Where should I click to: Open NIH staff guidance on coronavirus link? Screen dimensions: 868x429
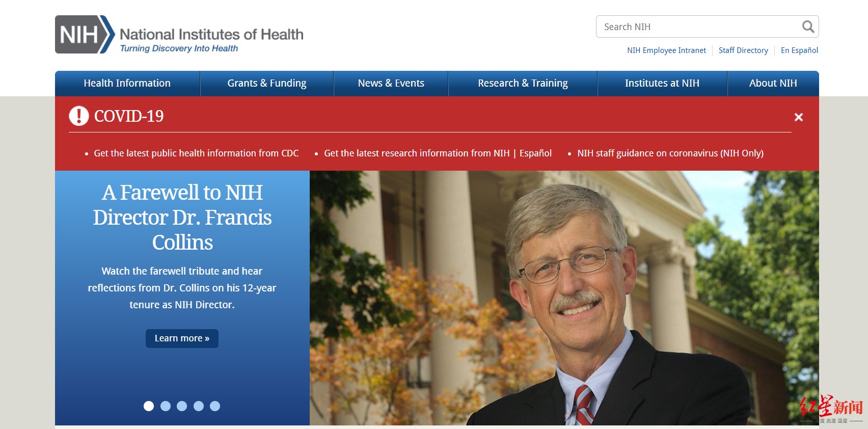[670, 153]
